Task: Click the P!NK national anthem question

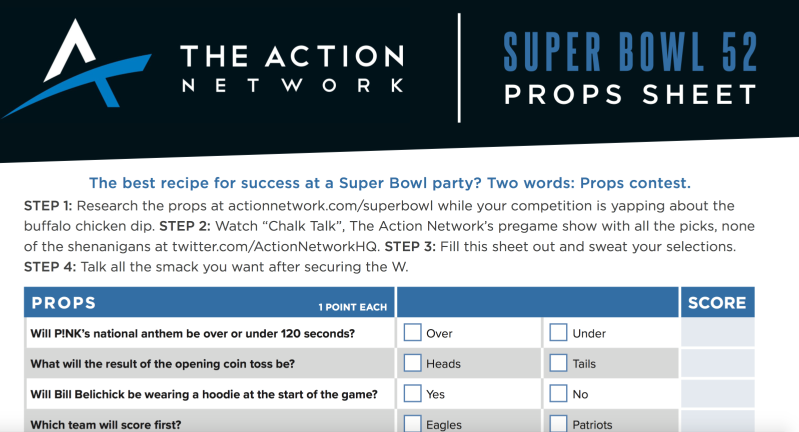Action: [x=193, y=334]
